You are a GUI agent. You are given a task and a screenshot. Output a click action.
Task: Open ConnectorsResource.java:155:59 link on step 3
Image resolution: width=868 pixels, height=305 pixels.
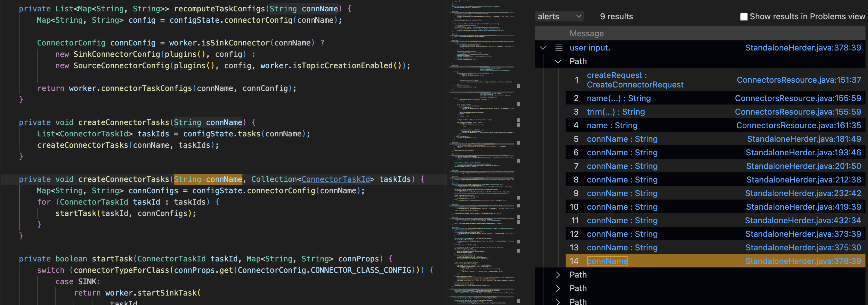point(798,111)
